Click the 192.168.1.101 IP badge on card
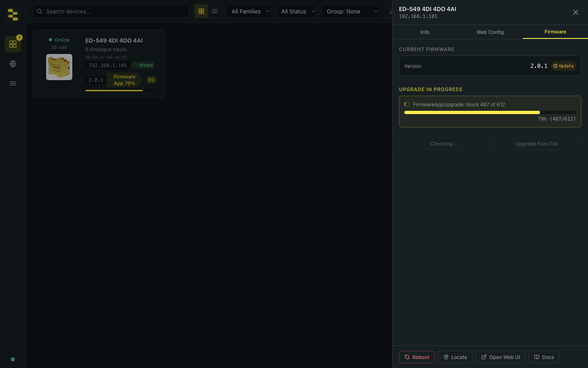The image size is (588, 368). click(x=108, y=65)
